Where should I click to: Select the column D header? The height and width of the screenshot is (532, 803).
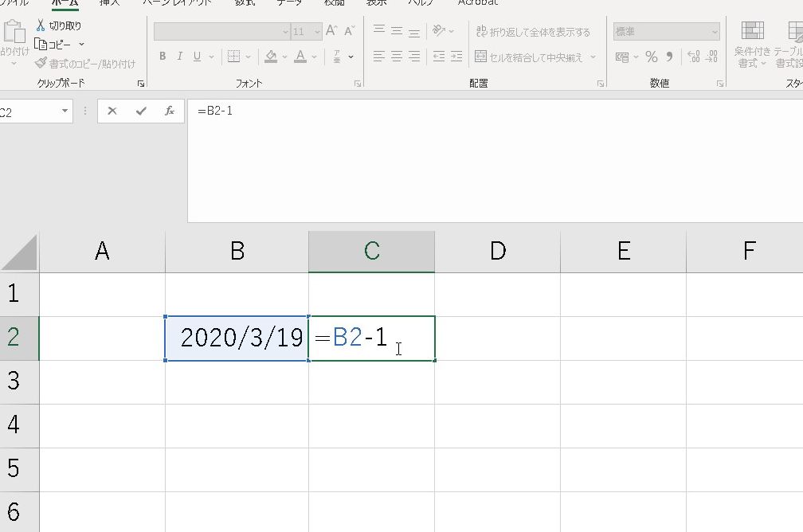click(x=498, y=252)
